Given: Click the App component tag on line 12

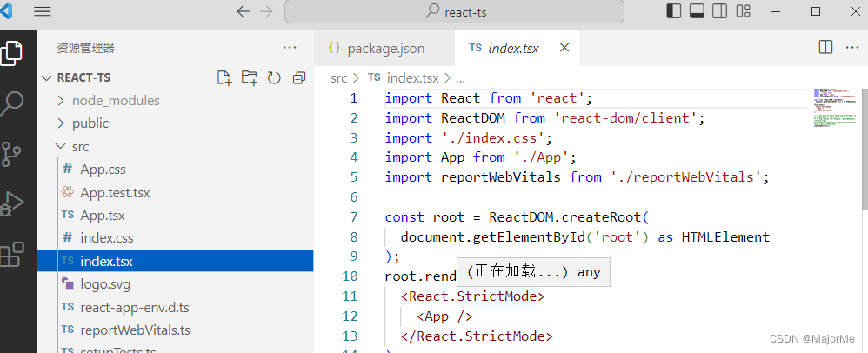Looking at the screenshot, I should click(444, 316).
